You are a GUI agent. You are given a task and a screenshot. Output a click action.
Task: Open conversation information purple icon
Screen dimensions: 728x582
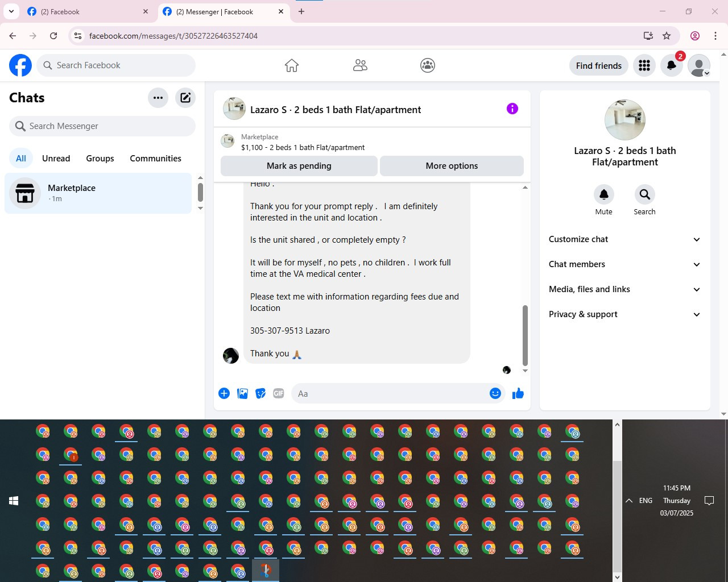[512, 109]
